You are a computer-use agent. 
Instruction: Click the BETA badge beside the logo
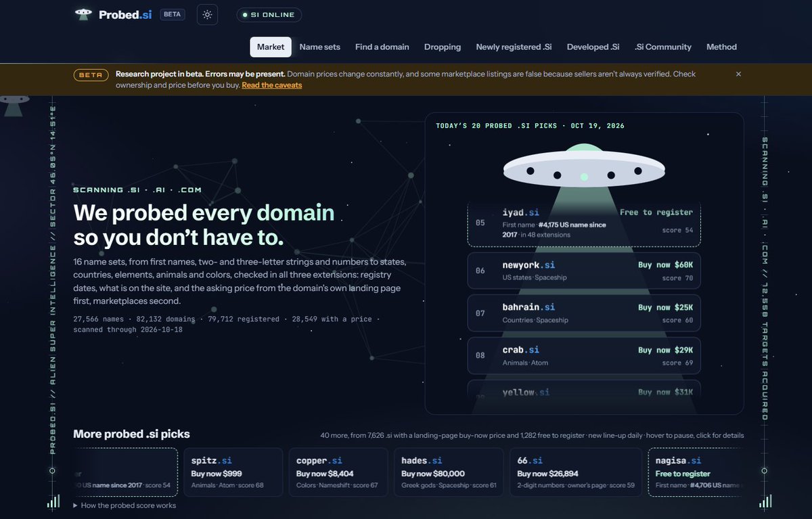pos(173,14)
